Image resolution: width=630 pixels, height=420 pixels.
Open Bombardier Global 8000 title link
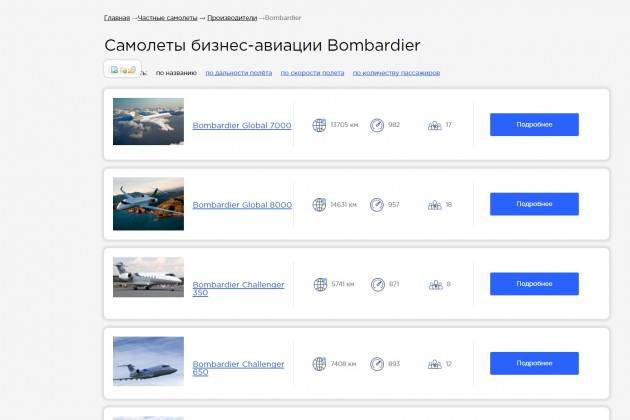click(242, 205)
